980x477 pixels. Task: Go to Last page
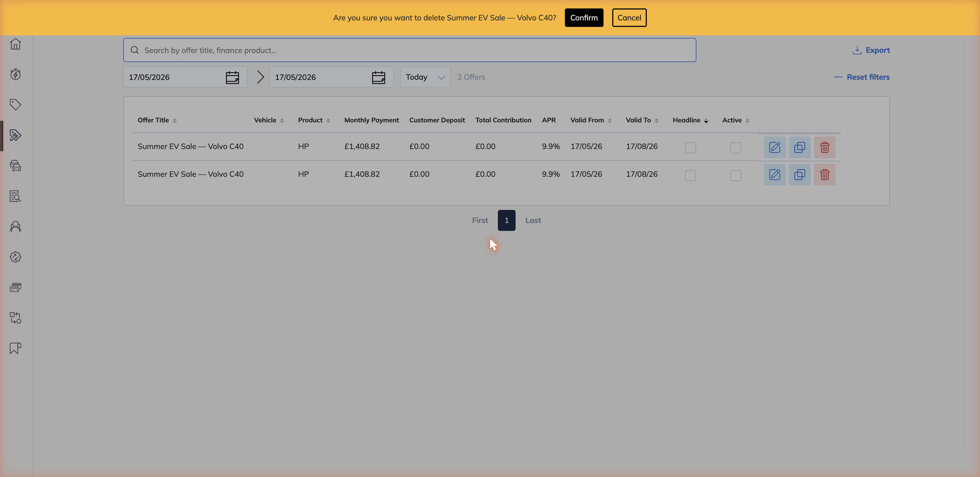533,221
